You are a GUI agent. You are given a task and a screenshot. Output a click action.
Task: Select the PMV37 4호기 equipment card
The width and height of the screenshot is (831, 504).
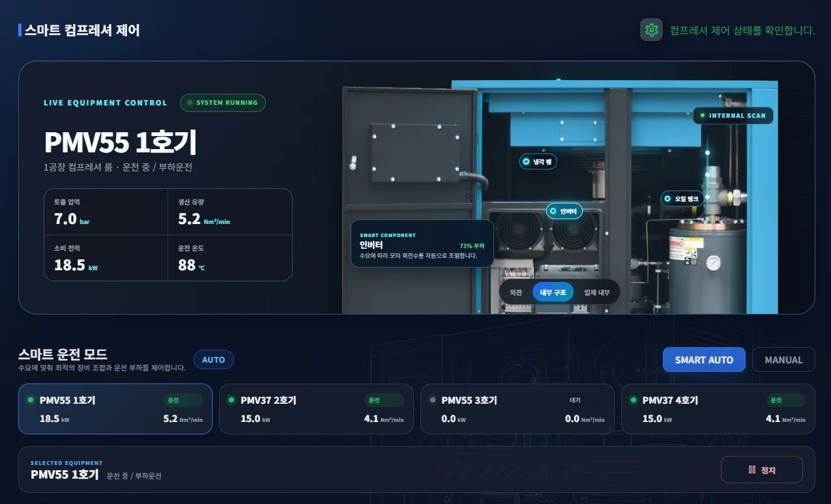pyautogui.click(x=718, y=409)
